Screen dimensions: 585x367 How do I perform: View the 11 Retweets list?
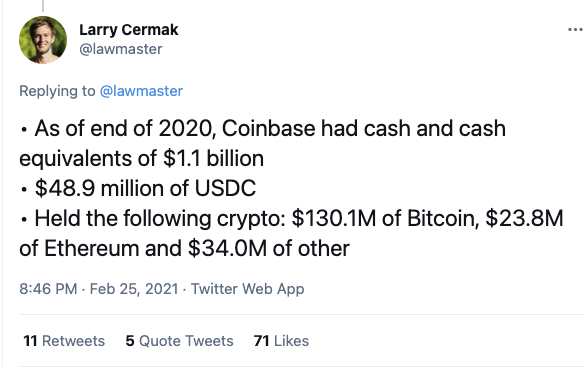tap(64, 341)
